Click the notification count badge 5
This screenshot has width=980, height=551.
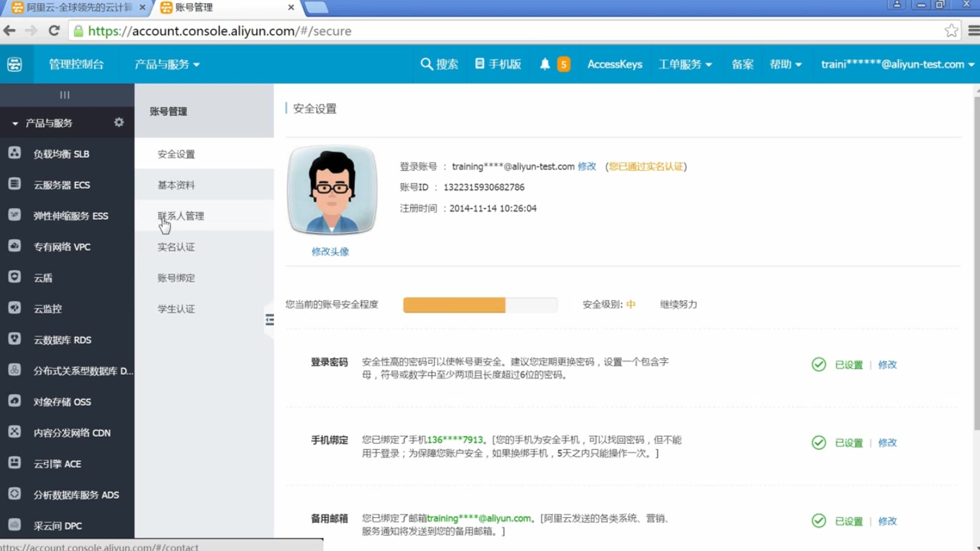coord(564,64)
